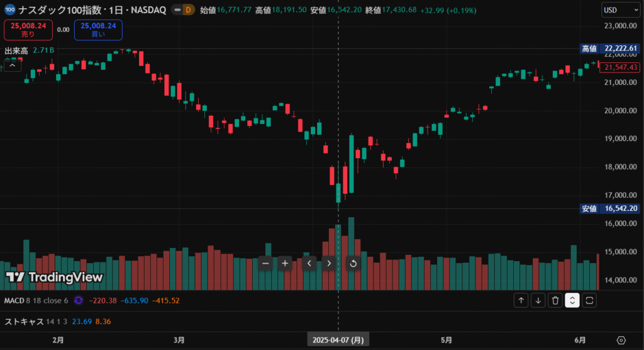This screenshot has height=350, width=644.
Task: Select the ストキャス indicator label
Action: click(x=24, y=322)
